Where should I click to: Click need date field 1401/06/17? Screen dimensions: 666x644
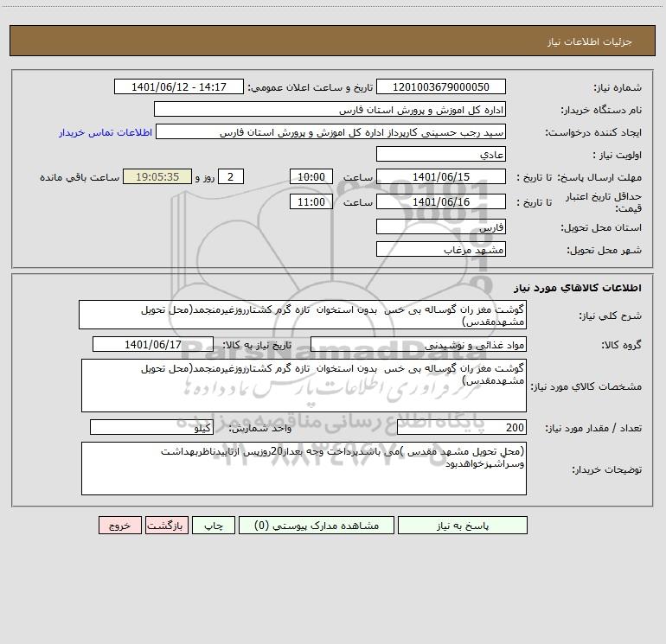(153, 344)
